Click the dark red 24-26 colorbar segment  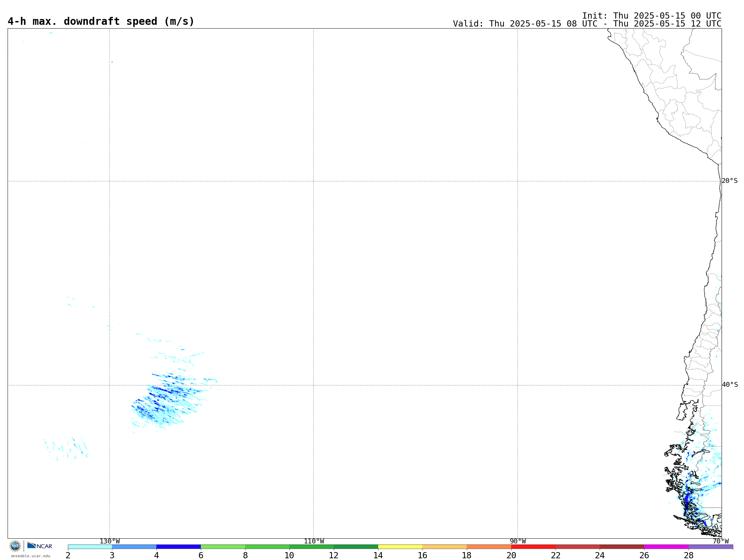click(622, 547)
